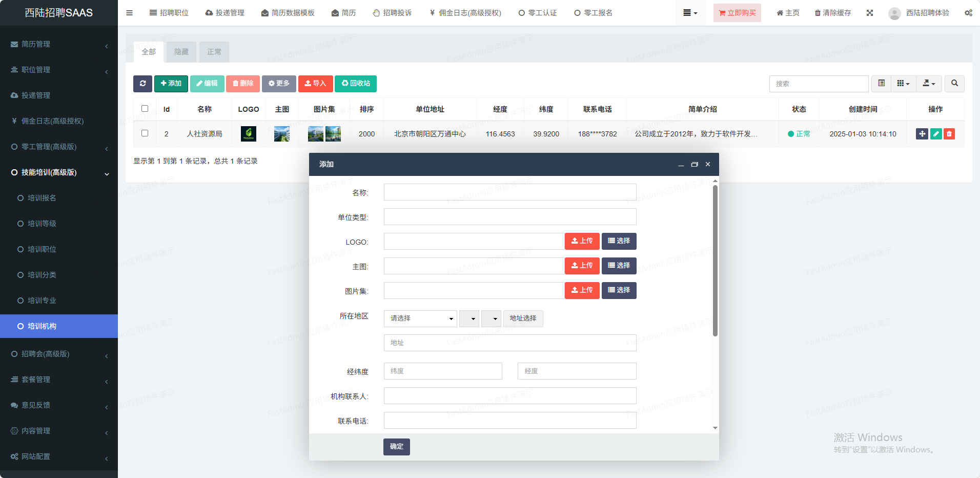Click the drag-sort move icon in row
Viewport: 980px width, 478px height.
tap(922, 134)
